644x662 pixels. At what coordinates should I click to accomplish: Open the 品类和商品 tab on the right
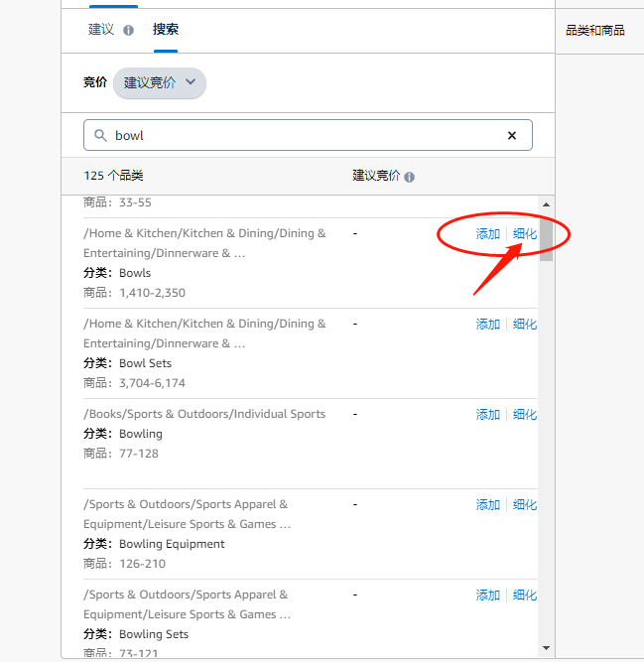[x=595, y=30]
